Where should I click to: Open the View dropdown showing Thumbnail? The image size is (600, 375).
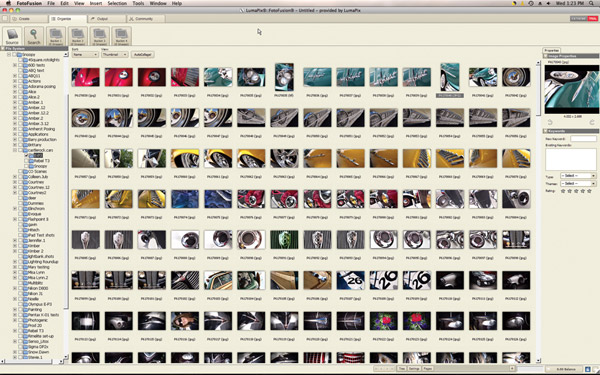114,55
